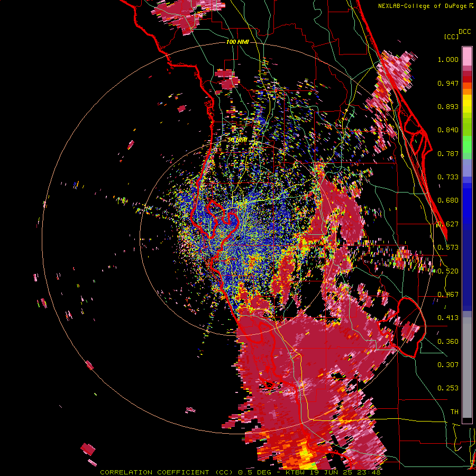
Task: Select the 0.520 scale value
Action: (448, 271)
